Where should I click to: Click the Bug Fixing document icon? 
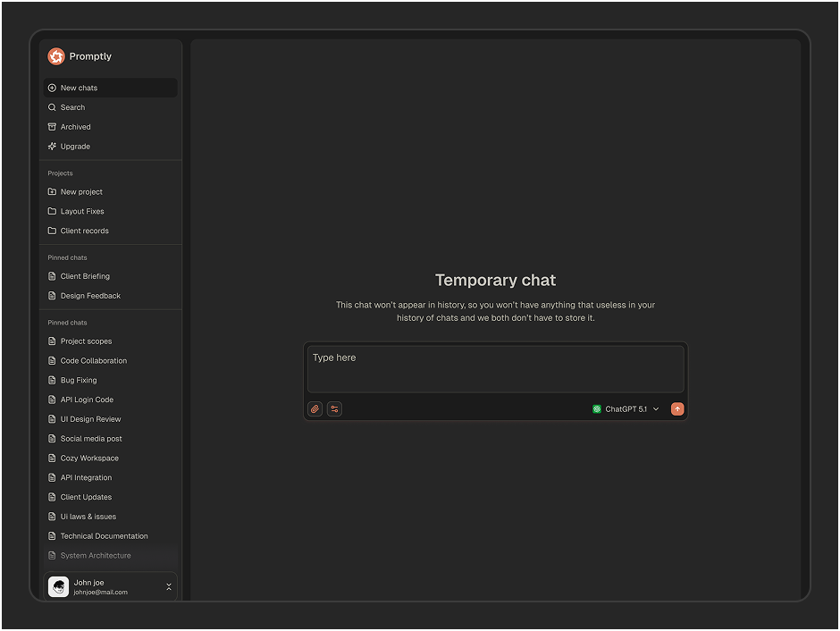tap(52, 381)
